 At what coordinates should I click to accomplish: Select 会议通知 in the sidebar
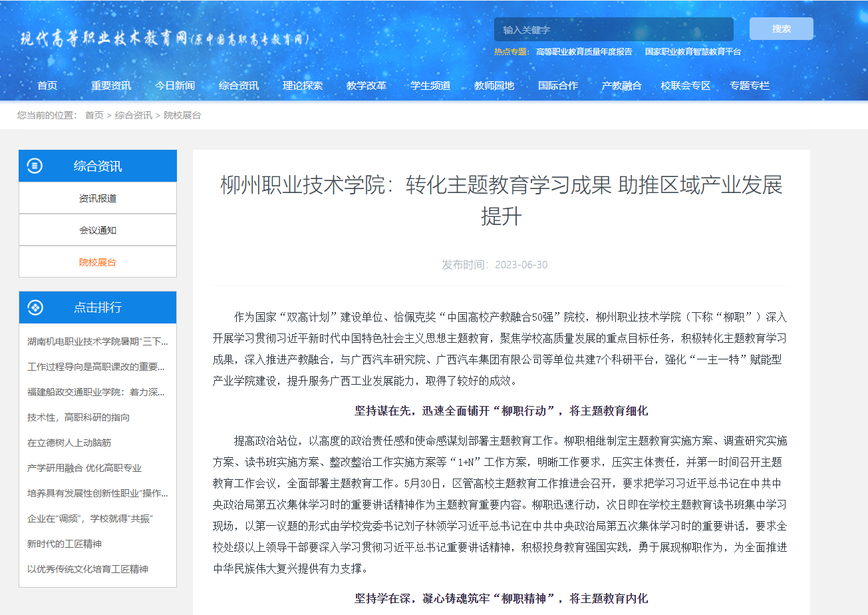(98, 230)
